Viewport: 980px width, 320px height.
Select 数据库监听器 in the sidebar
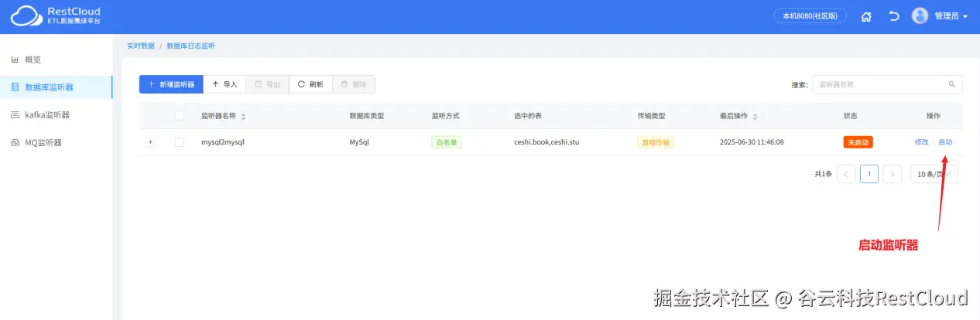click(x=56, y=87)
